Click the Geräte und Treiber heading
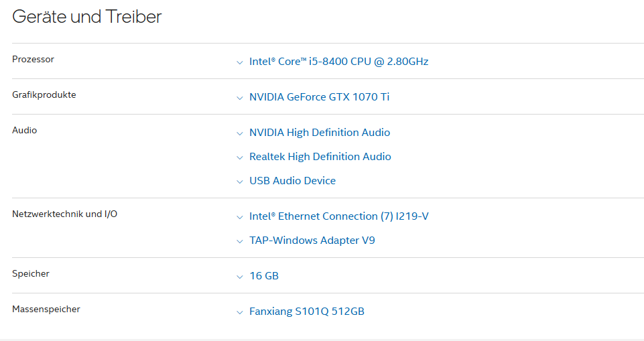 point(86,17)
